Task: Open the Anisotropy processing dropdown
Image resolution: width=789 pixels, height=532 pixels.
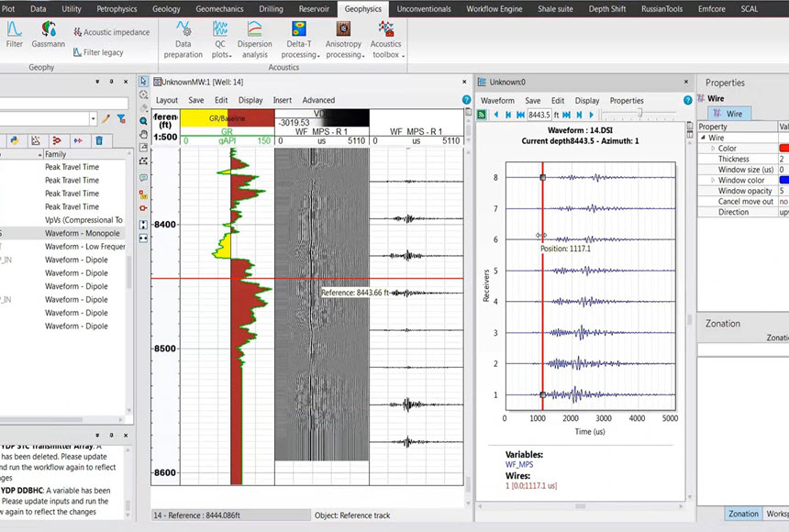Action: [344, 39]
